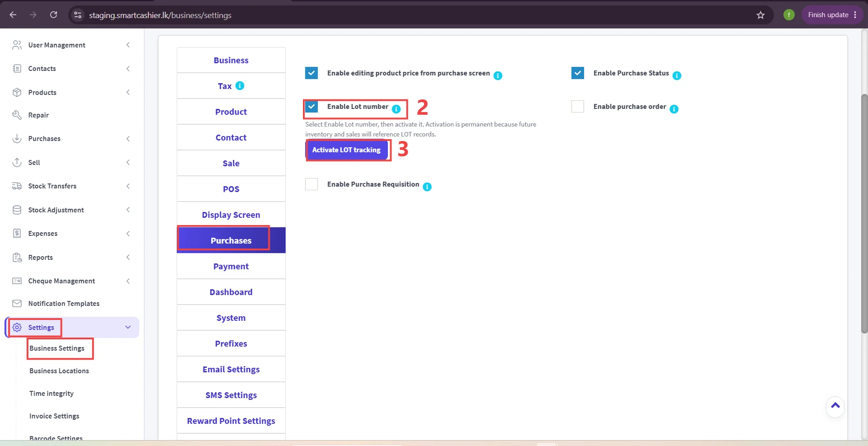This screenshot has width=868, height=446.
Task: Toggle the Enable Lot number checkbox
Action: point(311,106)
